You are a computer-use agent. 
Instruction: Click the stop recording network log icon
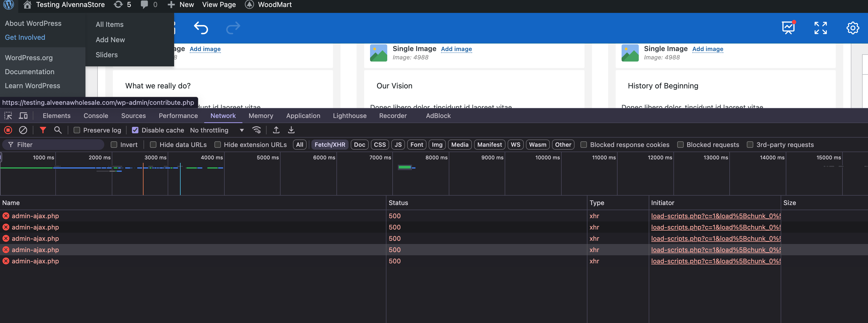pyautogui.click(x=8, y=130)
